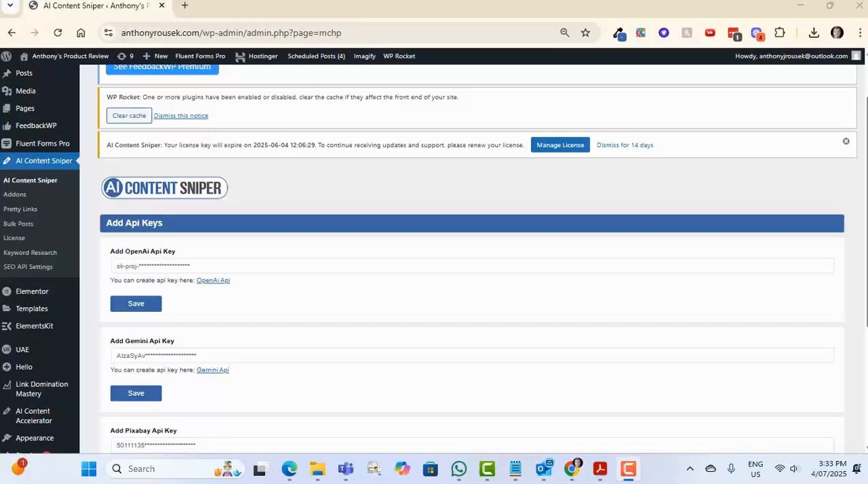Click the Gemini Api key input field
868x484 pixels.
pyautogui.click(x=472, y=355)
